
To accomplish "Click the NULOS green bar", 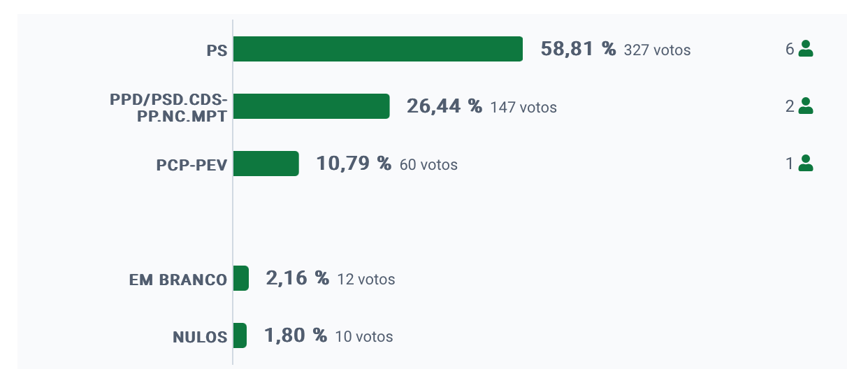I will tap(240, 335).
